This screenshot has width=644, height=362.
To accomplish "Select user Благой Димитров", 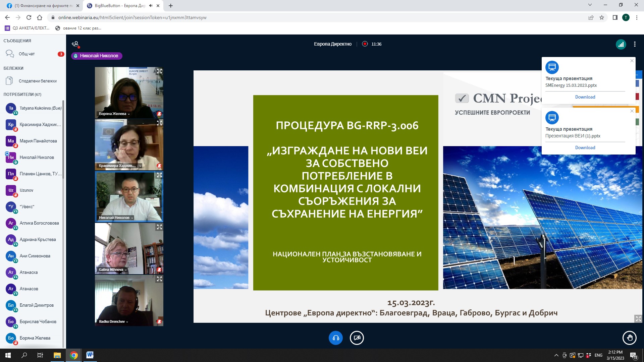I will pos(33,305).
